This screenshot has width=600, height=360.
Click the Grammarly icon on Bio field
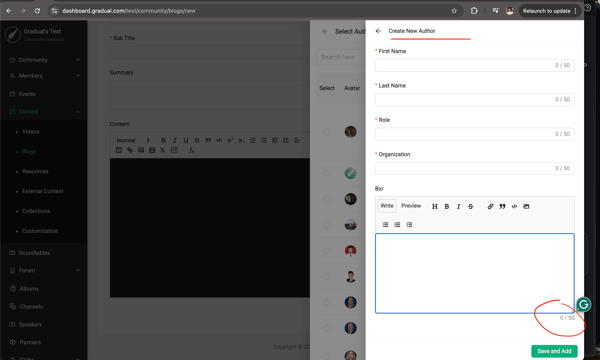pos(584,305)
